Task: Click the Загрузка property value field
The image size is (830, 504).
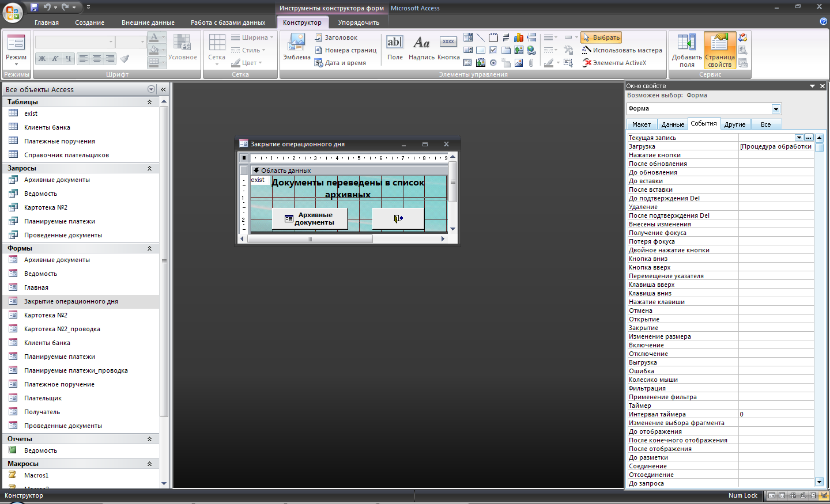Action: pos(776,146)
